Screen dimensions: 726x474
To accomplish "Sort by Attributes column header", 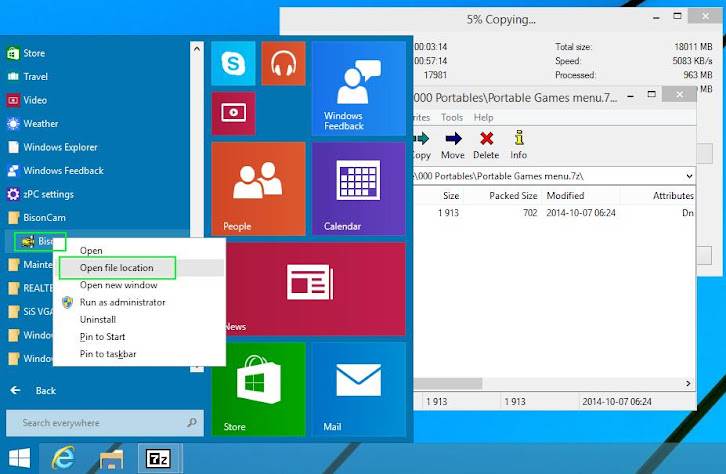I will 658,196.
